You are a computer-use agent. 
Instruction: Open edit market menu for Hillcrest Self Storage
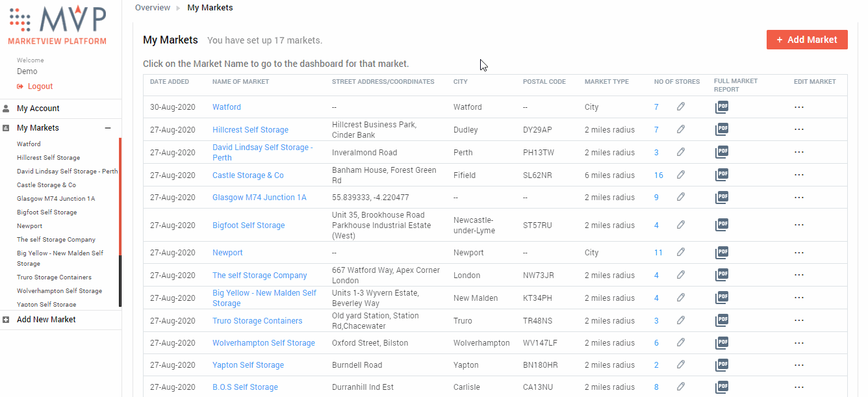click(x=799, y=130)
